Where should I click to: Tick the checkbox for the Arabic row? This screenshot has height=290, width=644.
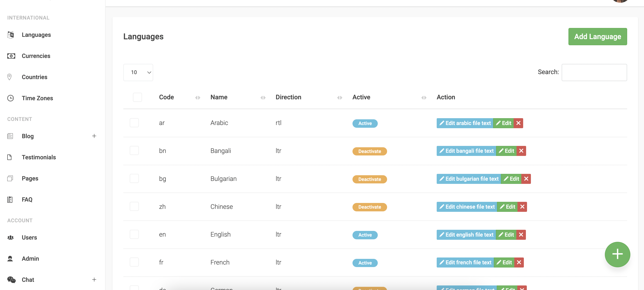click(134, 123)
